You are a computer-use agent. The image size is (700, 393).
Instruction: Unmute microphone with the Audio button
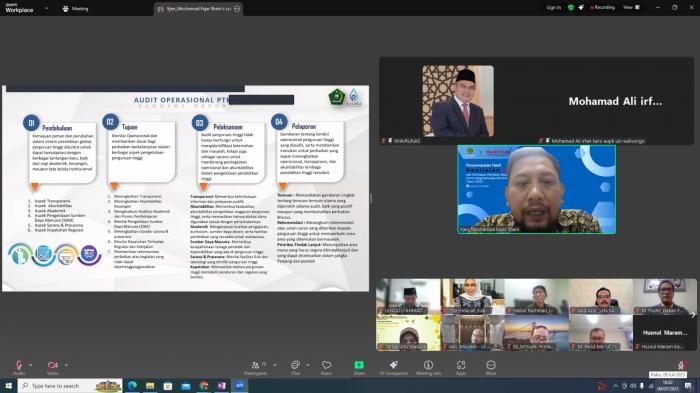click(x=19, y=368)
